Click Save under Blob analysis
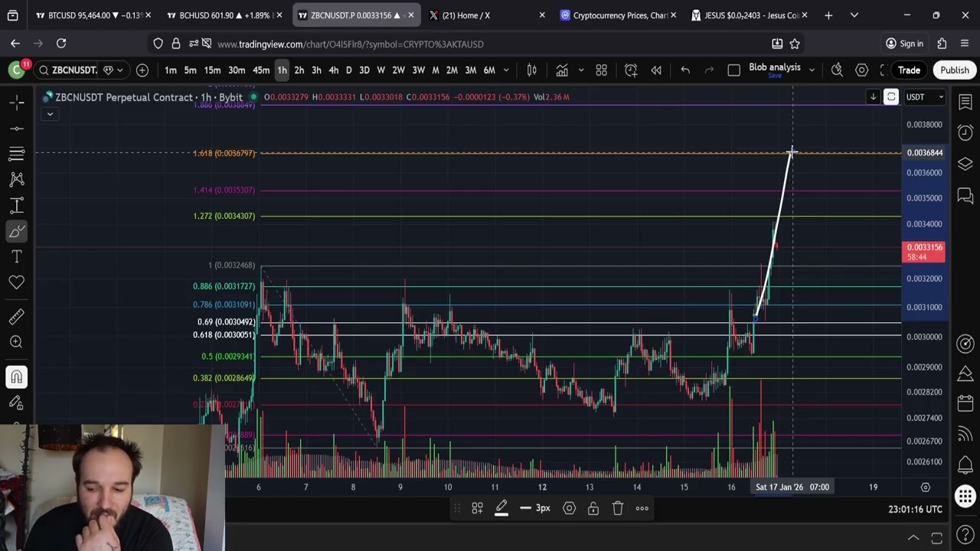The height and width of the screenshot is (551, 980). [x=775, y=76]
